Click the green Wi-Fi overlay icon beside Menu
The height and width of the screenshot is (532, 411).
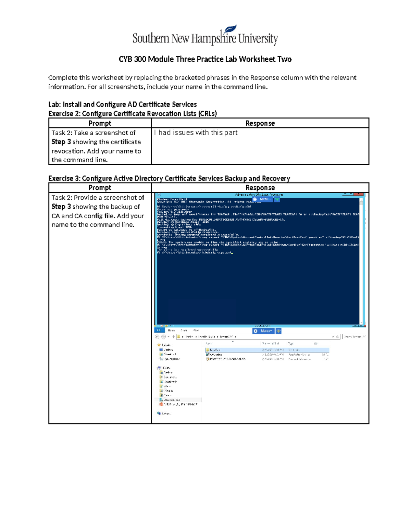(278, 331)
